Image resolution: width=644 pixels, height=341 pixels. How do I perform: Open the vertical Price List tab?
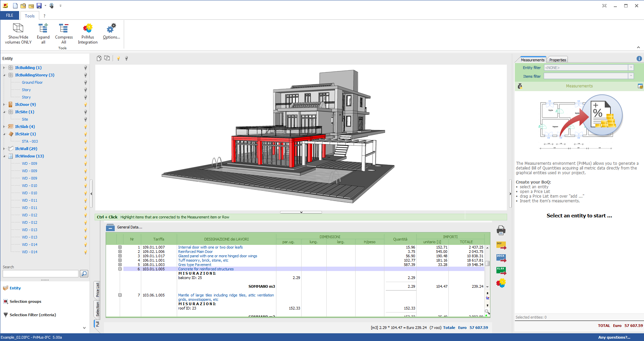coord(98,290)
